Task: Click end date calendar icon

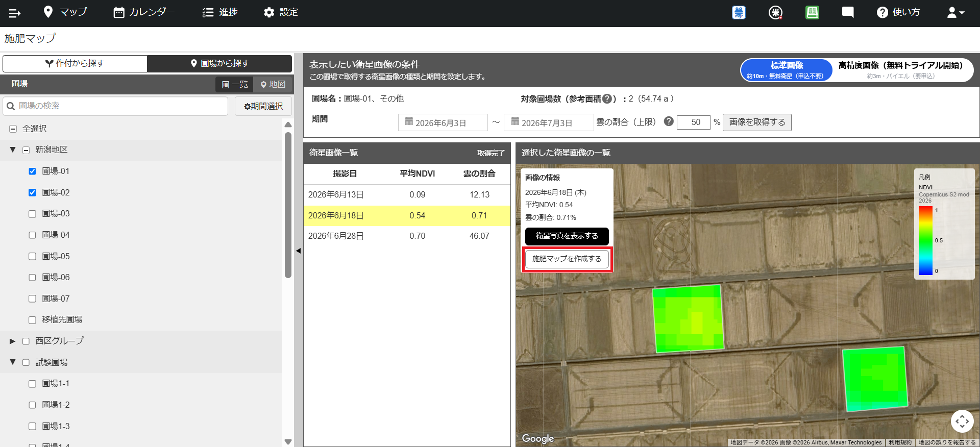Action: coord(515,121)
